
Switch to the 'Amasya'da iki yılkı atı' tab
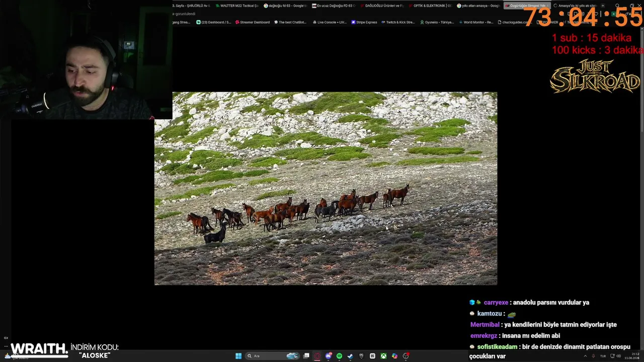tap(575, 6)
